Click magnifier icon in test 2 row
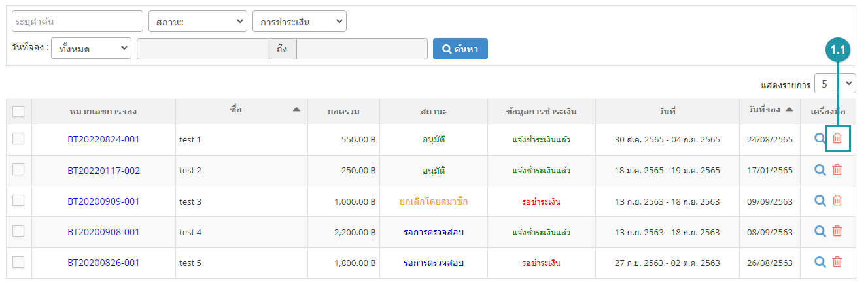Viewport: 868px width, 283px height. pyautogui.click(x=820, y=170)
